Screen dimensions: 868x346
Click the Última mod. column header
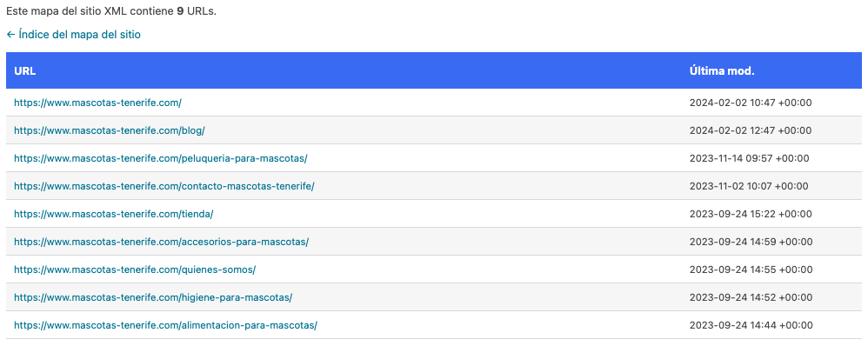pyautogui.click(x=722, y=71)
